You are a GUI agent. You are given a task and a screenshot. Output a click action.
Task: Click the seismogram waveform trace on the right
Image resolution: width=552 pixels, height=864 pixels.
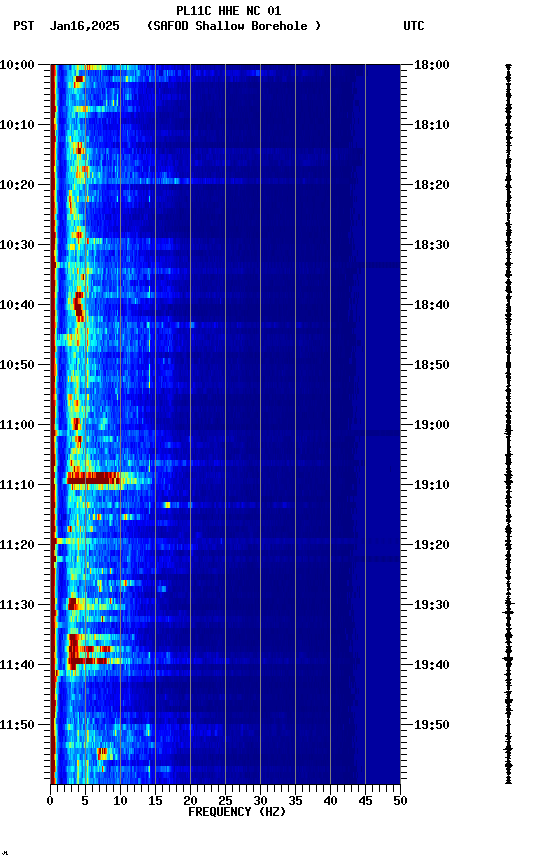pyautogui.click(x=508, y=424)
